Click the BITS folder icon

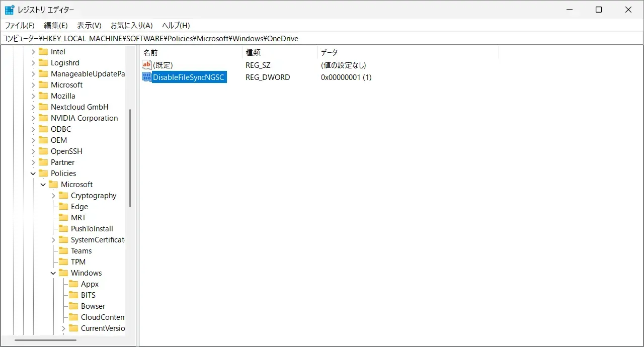(73, 295)
